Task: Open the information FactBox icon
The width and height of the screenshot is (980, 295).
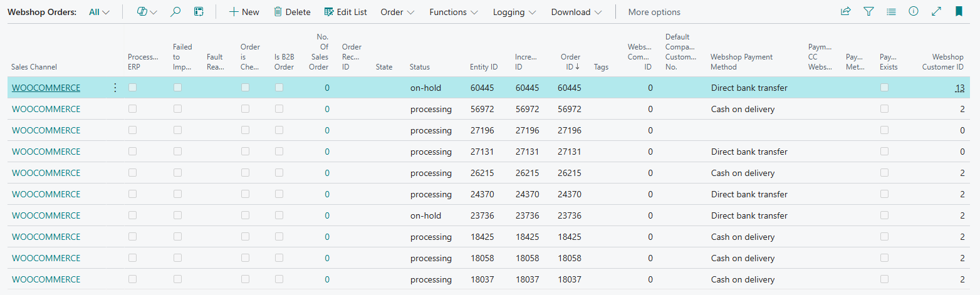Action: click(914, 12)
